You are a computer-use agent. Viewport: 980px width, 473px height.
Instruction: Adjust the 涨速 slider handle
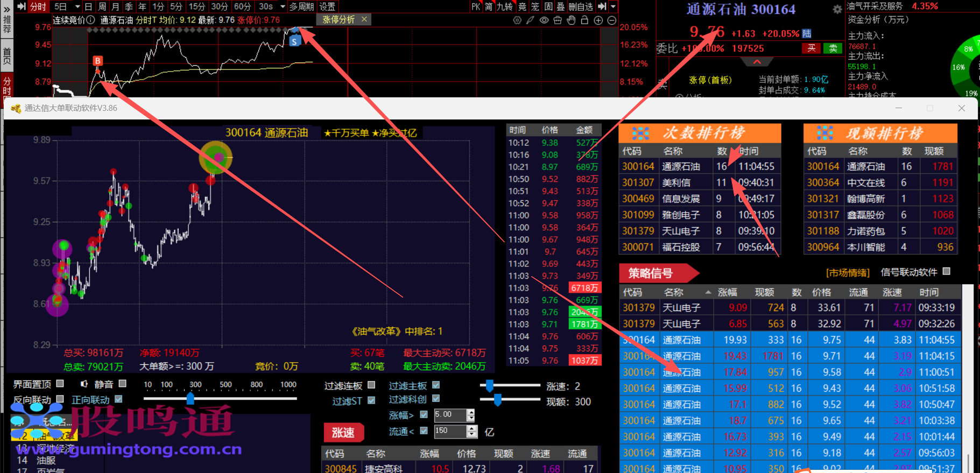(x=490, y=385)
